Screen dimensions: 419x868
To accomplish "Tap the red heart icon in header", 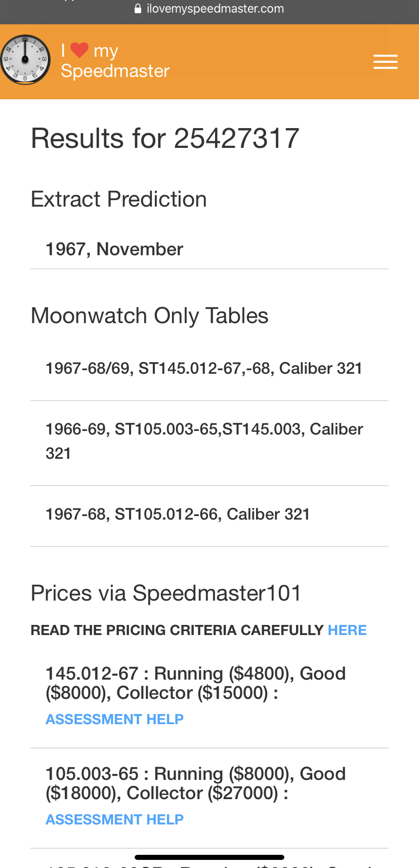I will (79, 50).
